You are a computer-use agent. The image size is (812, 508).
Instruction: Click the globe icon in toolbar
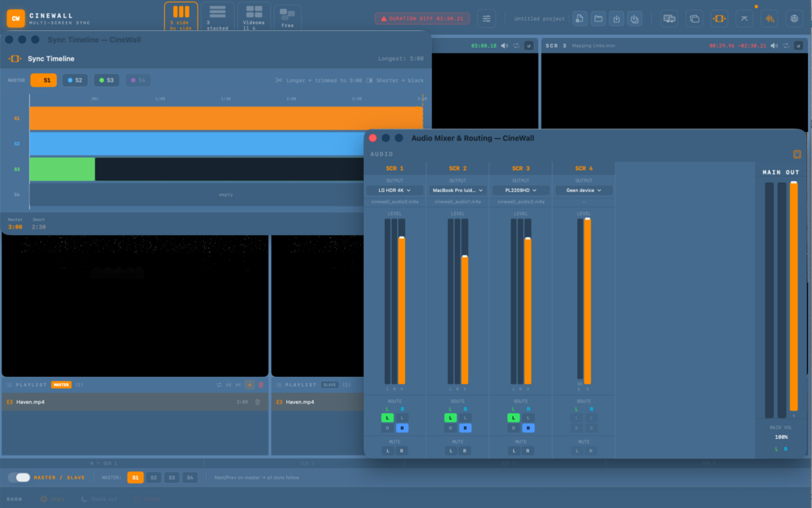pyautogui.click(x=795, y=19)
